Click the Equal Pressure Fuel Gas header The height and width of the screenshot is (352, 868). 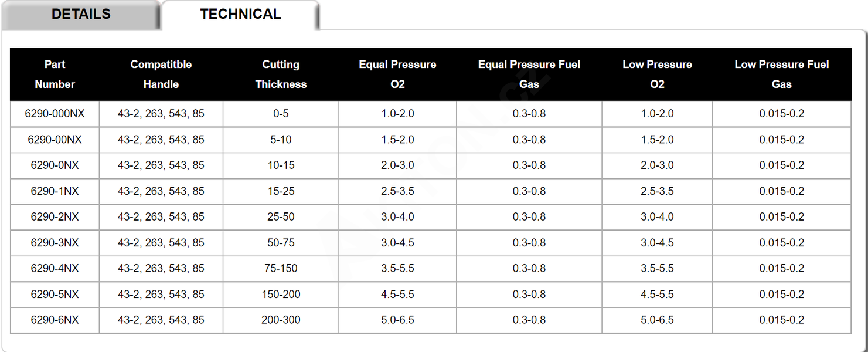tap(529, 75)
